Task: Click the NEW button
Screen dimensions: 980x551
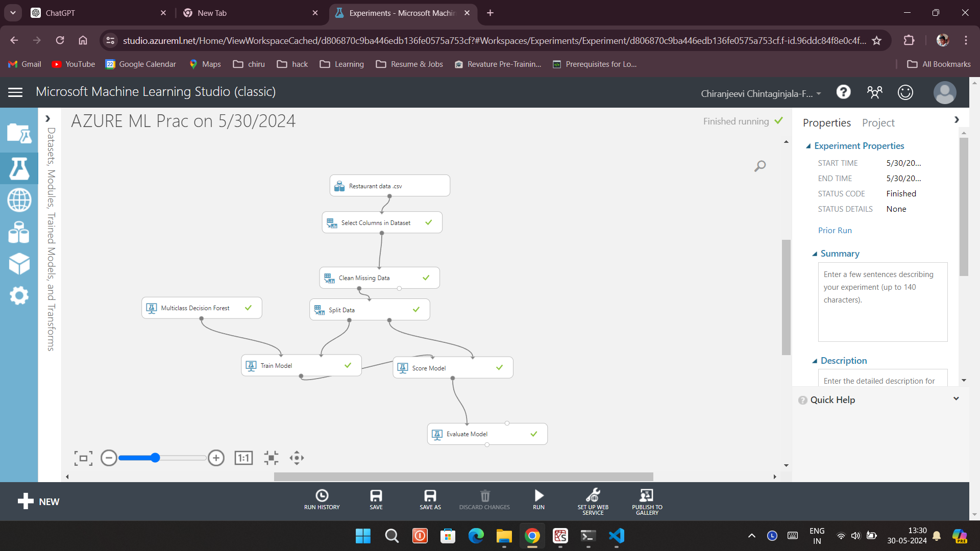Action: coord(38,502)
